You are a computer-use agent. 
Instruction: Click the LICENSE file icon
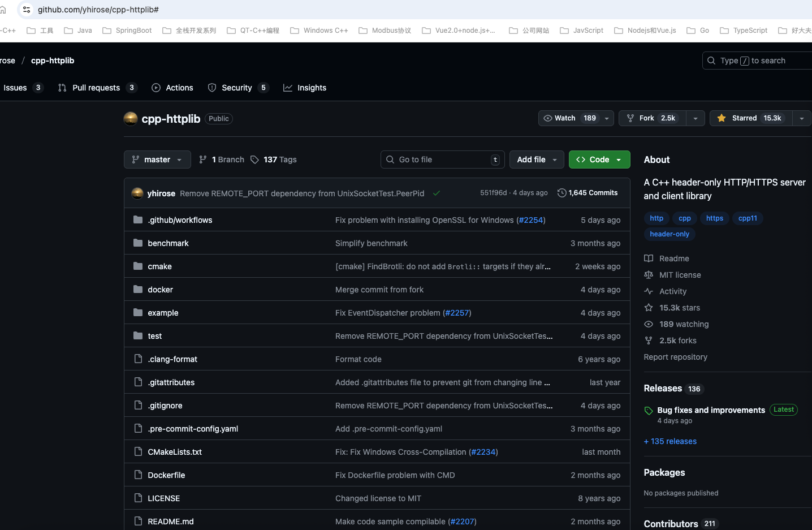point(138,498)
